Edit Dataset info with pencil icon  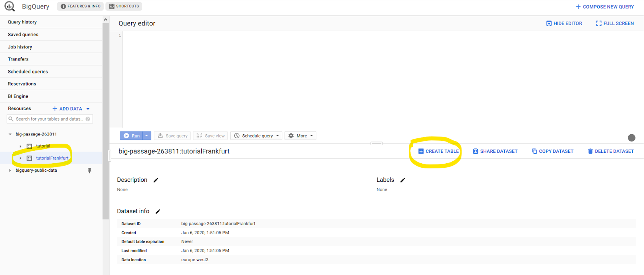coord(158,212)
